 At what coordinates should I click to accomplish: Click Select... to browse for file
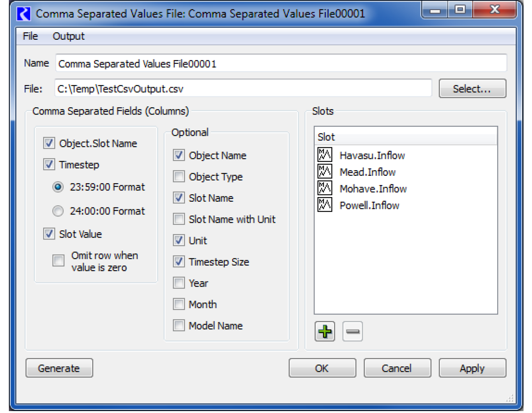point(472,89)
